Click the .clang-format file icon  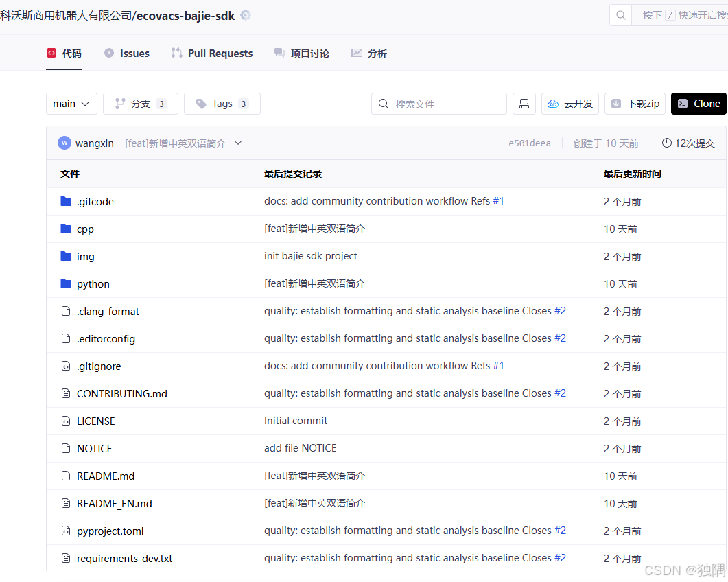66,311
